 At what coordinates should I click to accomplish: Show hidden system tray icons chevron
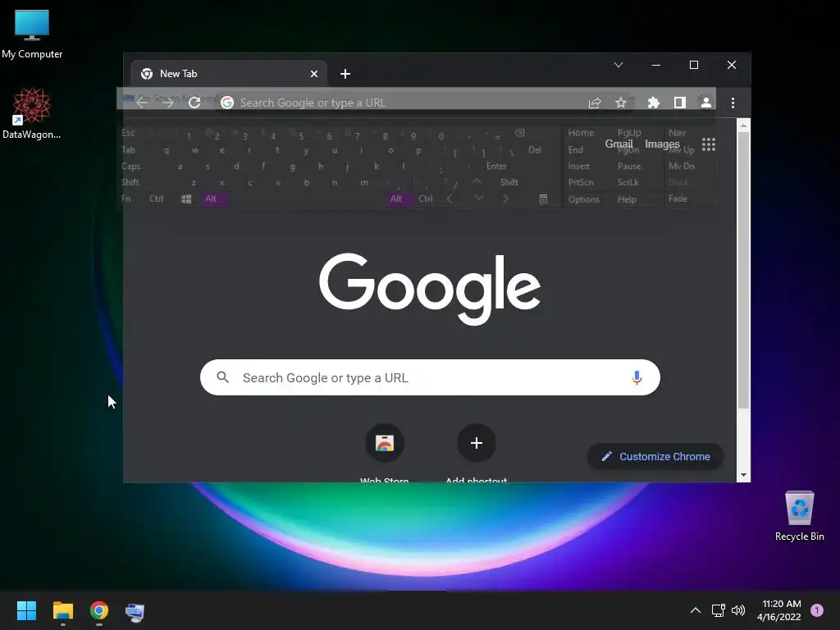696,610
